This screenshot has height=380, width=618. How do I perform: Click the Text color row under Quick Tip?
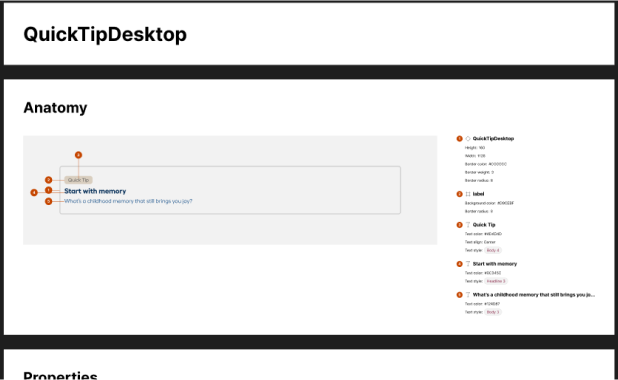[x=483, y=234]
